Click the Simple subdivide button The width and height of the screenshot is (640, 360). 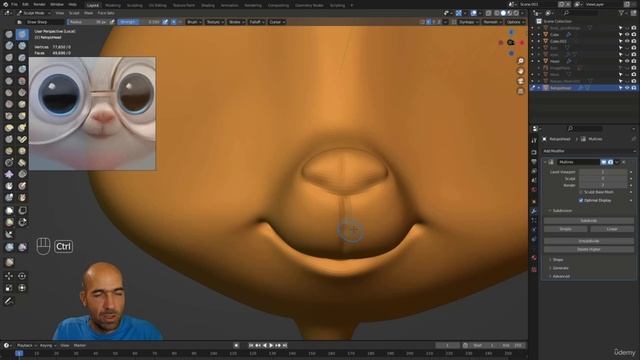pos(566,229)
